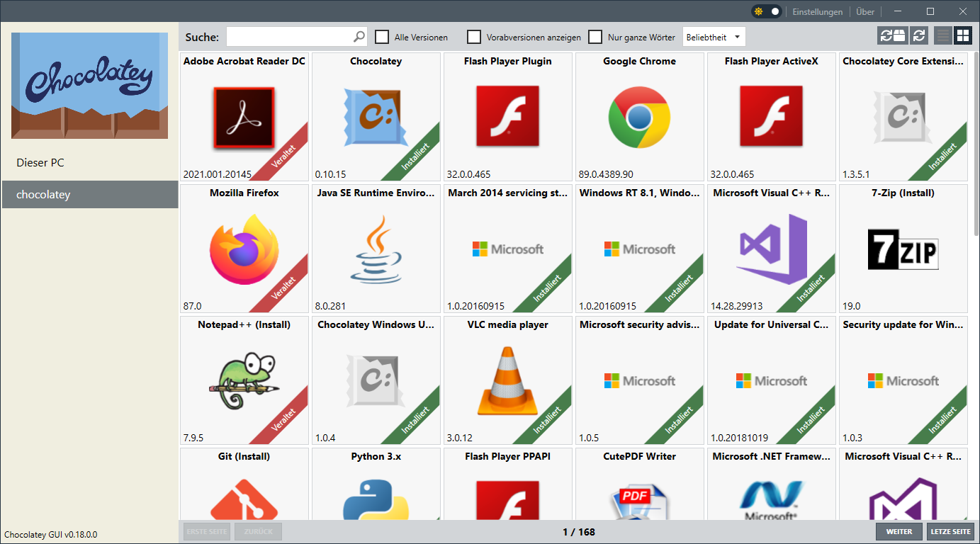Select the Microsoft .NET Framework icon
This screenshot has width=980, height=544.
(x=772, y=499)
